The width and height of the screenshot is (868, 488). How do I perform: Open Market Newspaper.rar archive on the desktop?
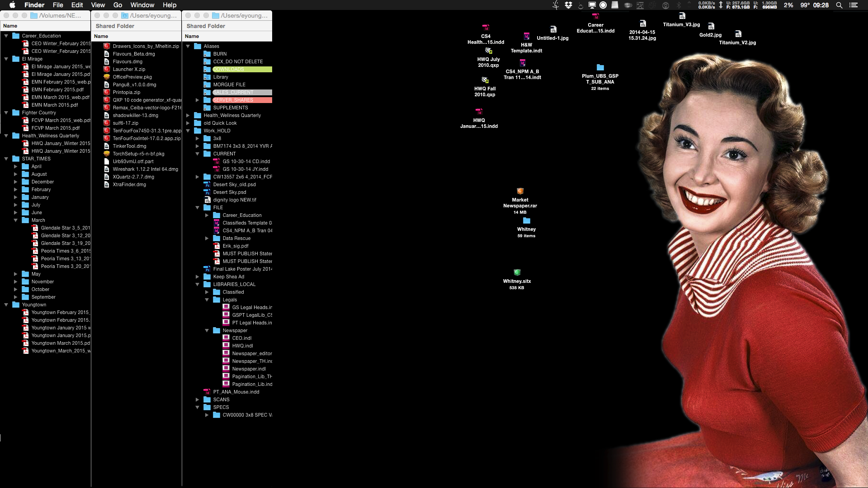click(x=520, y=191)
